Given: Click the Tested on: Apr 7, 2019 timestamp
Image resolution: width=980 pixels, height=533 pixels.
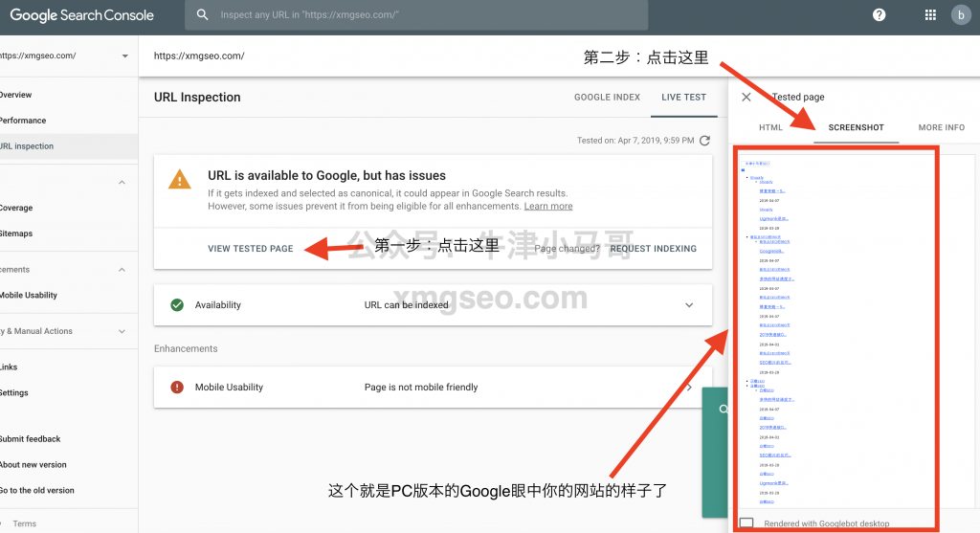Looking at the screenshot, I should point(635,141).
